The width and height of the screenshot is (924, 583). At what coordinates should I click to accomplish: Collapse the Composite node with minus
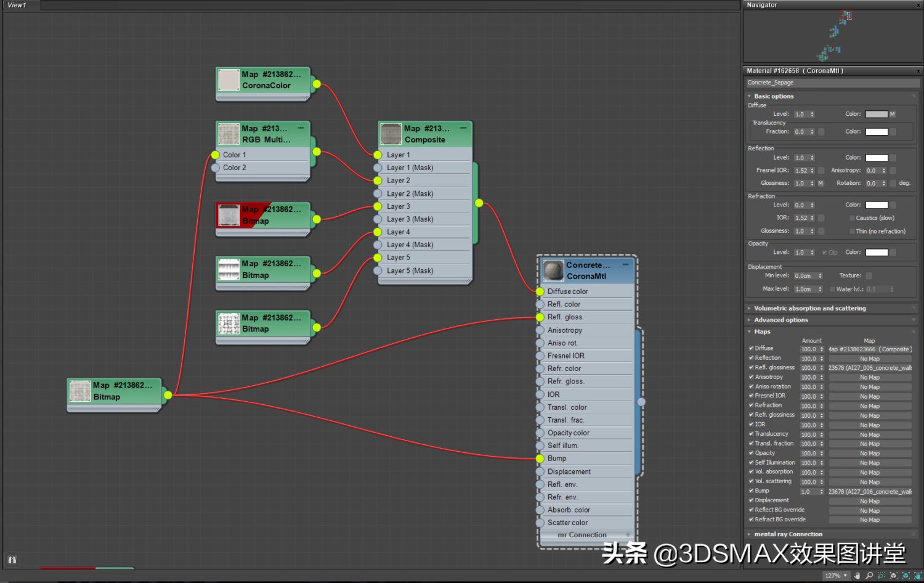point(463,128)
